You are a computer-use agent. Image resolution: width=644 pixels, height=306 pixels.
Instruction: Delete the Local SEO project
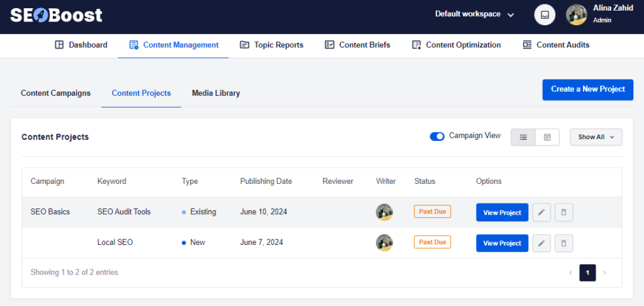tap(563, 243)
